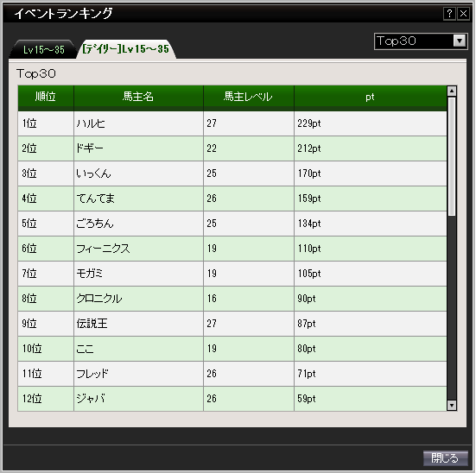
Task: Select the 1位 ハルヒ row
Action: point(232,123)
